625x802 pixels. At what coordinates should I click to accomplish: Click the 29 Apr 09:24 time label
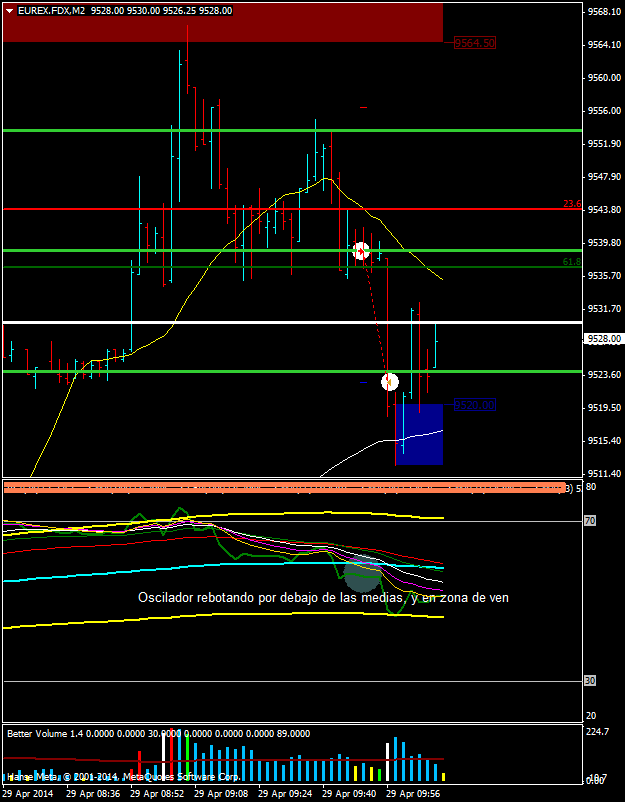289,794
